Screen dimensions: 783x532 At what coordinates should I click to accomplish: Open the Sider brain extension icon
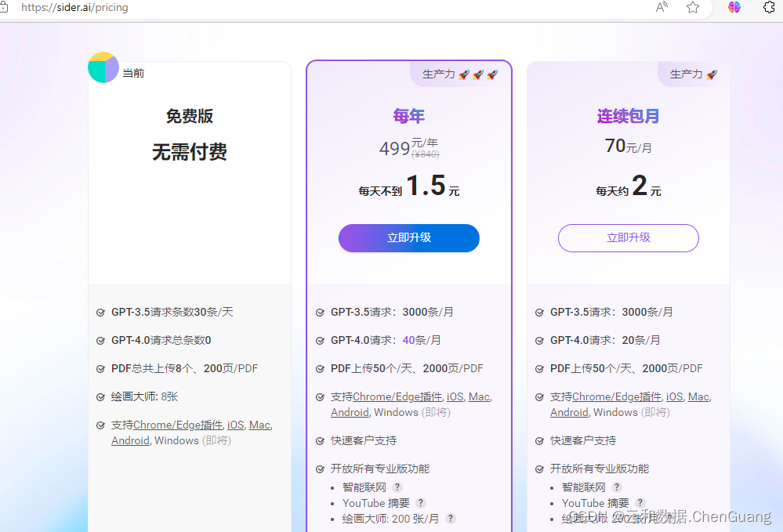[734, 7]
